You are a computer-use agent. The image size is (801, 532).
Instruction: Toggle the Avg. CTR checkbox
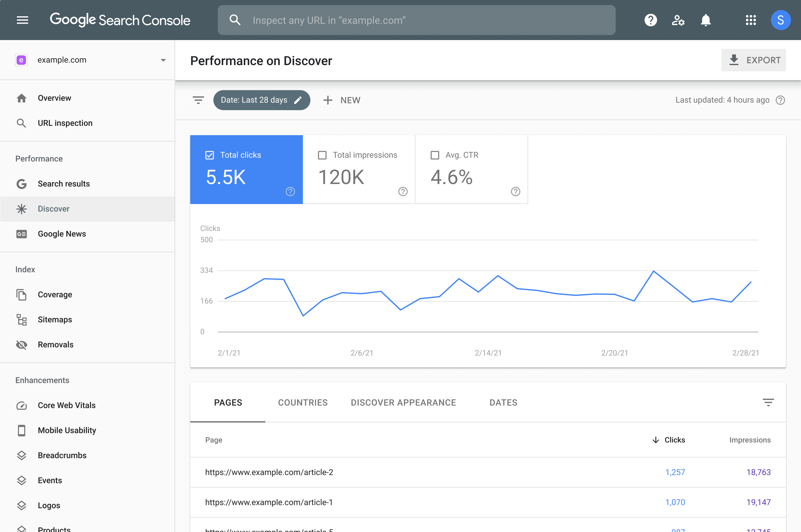[434, 154]
